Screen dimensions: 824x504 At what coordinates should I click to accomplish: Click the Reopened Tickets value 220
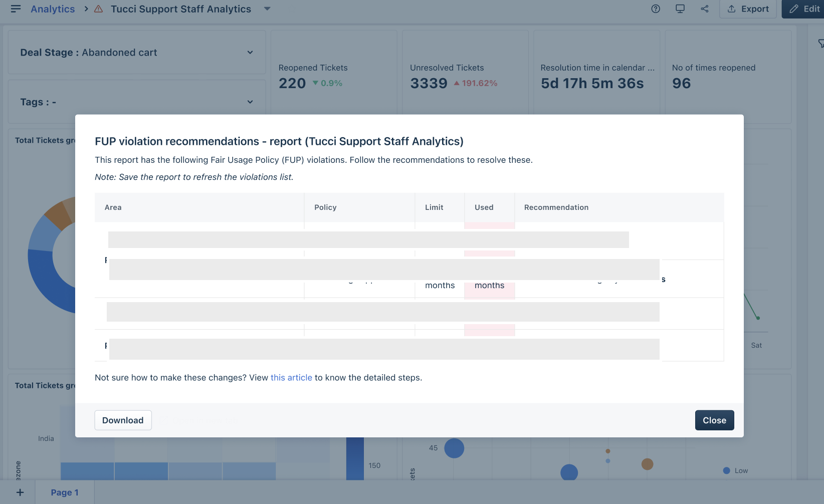coord(292,83)
